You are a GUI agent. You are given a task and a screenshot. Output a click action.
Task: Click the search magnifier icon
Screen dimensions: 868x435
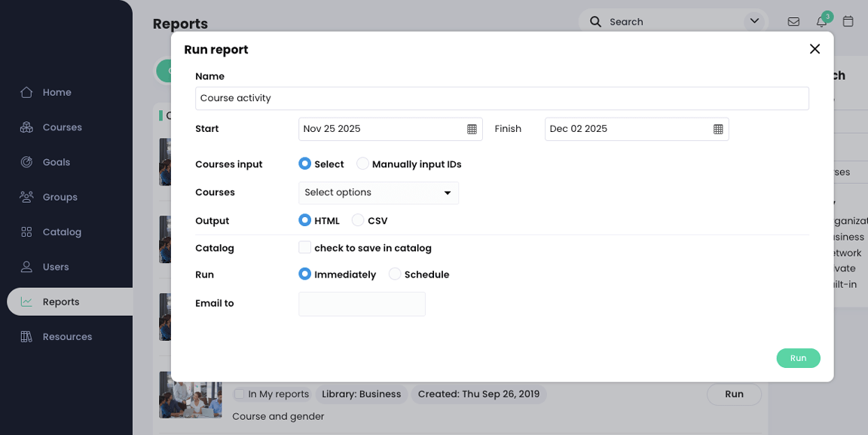click(596, 22)
